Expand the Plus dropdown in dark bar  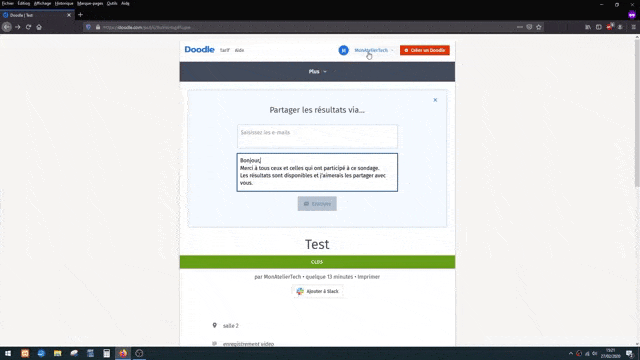click(x=317, y=71)
